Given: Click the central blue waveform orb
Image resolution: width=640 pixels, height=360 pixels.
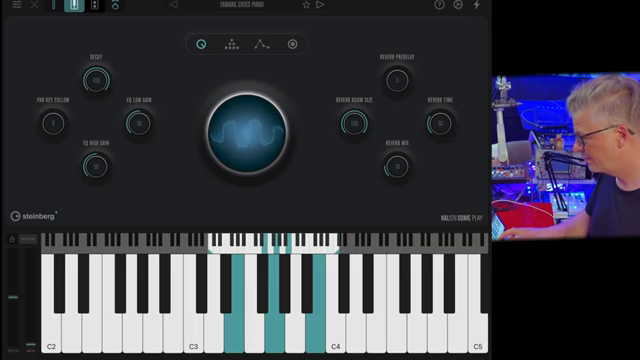Looking at the screenshot, I should 247,133.
